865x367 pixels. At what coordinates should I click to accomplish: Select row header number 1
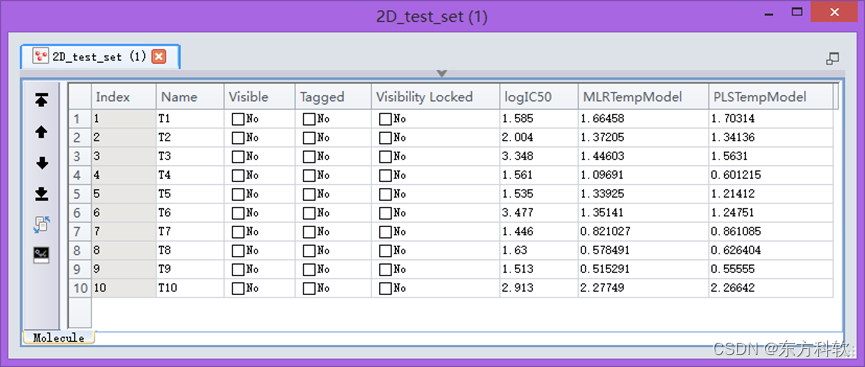[x=80, y=119]
